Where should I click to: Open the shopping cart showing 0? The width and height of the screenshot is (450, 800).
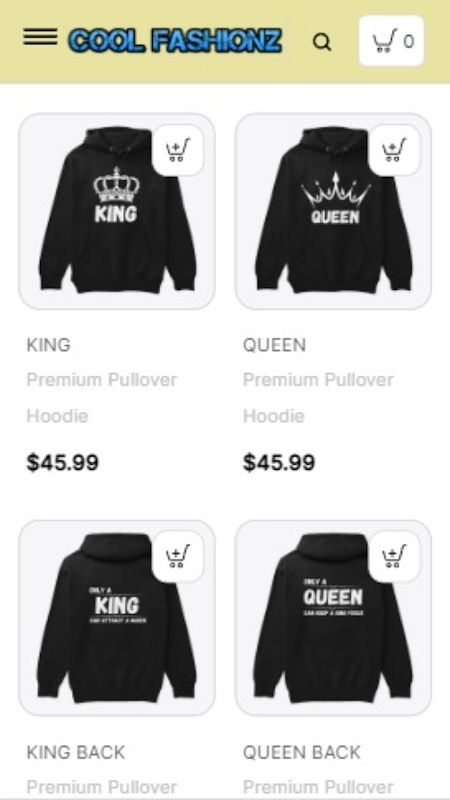coord(391,41)
